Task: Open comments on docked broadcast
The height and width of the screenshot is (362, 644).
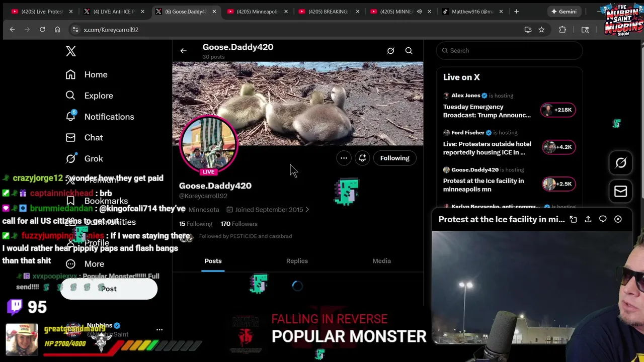Action: [x=603, y=219]
